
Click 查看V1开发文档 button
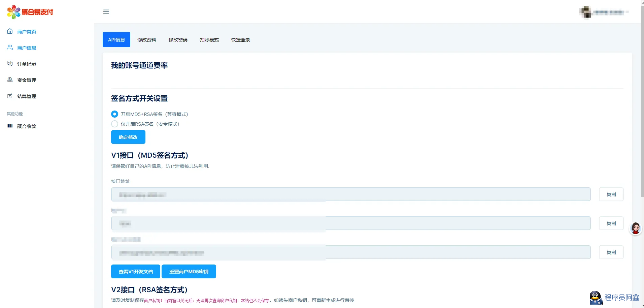pyautogui.click(x=136, y=272)
